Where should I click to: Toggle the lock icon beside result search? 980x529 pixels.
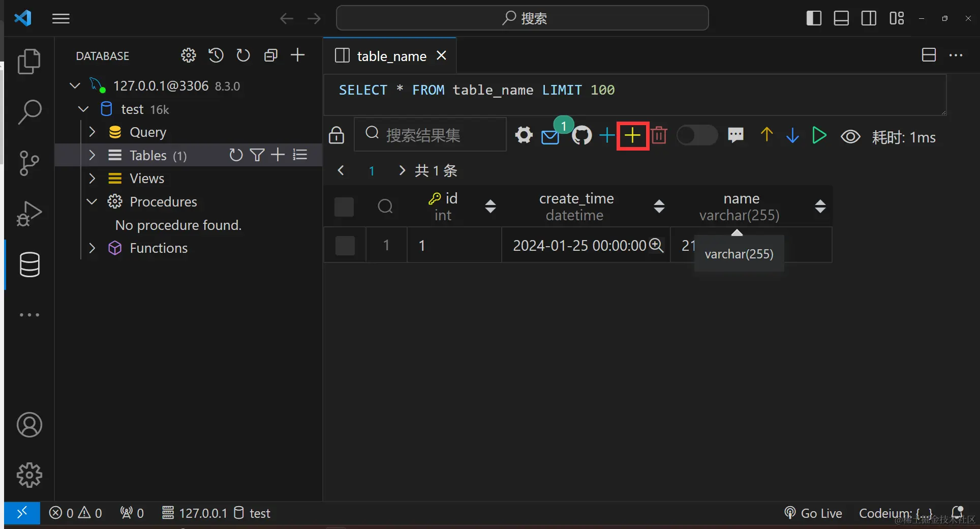(x=336, y=135)
